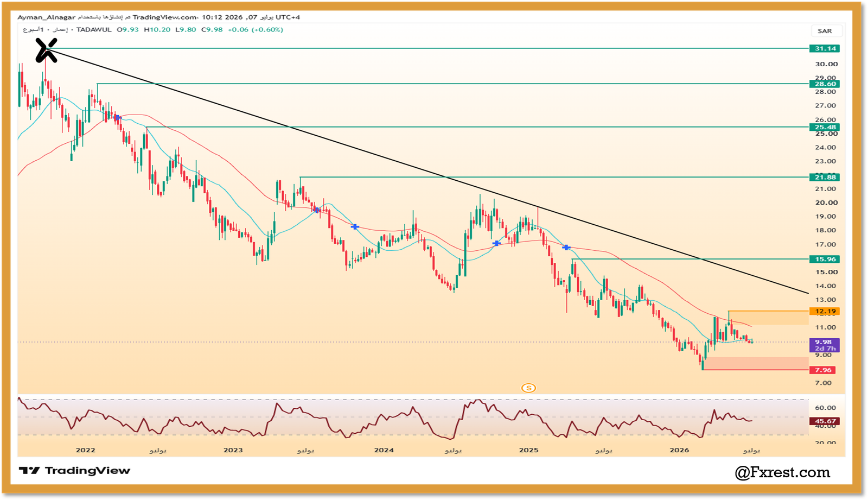Screen dimensions: 868x500
Task: Select the 25.48 price level label
Action: pos(825,127)
